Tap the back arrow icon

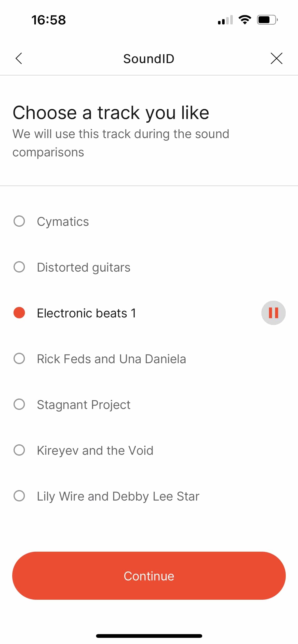(x=19, y=58)
